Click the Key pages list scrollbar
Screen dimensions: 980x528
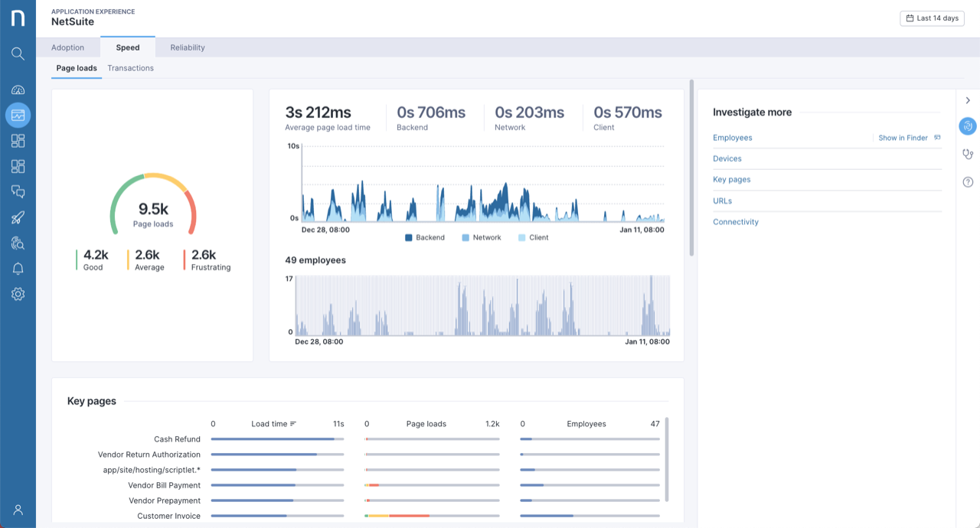667,459
